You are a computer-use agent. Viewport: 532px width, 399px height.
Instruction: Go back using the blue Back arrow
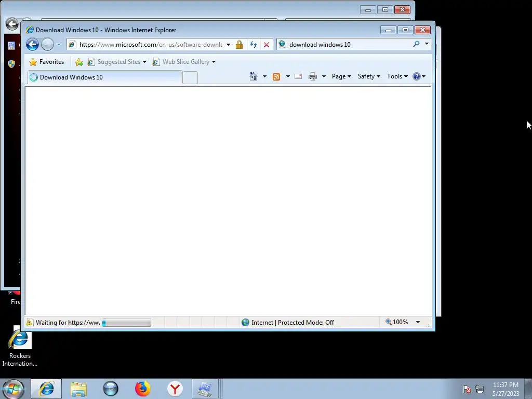[33, 45]
